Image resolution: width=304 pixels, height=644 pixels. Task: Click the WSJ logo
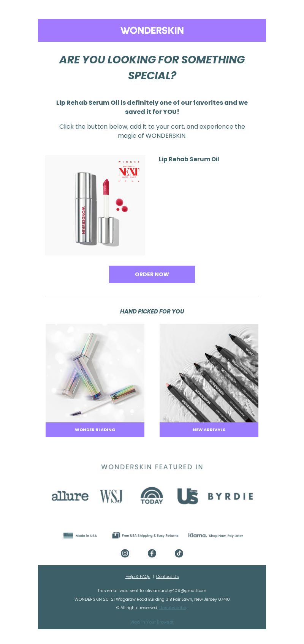(111, 496)
